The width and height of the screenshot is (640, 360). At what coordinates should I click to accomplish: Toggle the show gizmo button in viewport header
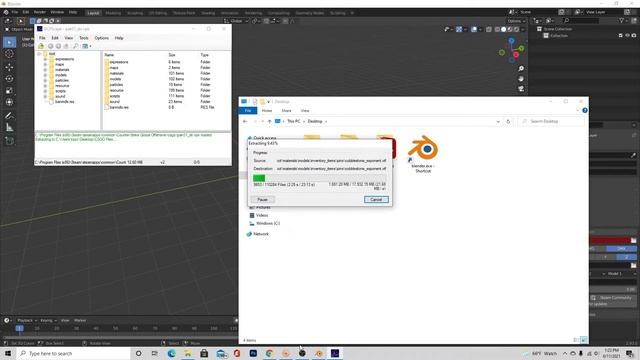point(459,29)
